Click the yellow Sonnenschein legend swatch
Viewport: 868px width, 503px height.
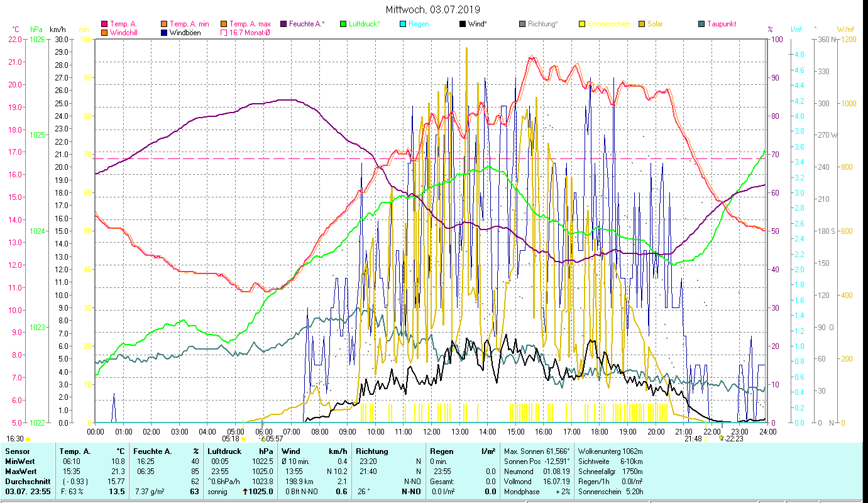pos(582,25)
